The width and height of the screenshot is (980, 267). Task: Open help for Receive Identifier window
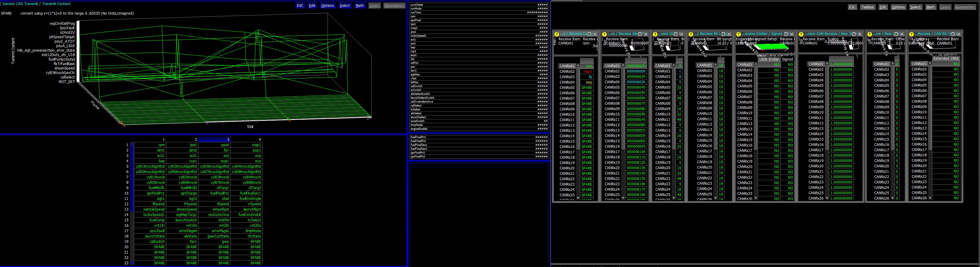605,34
